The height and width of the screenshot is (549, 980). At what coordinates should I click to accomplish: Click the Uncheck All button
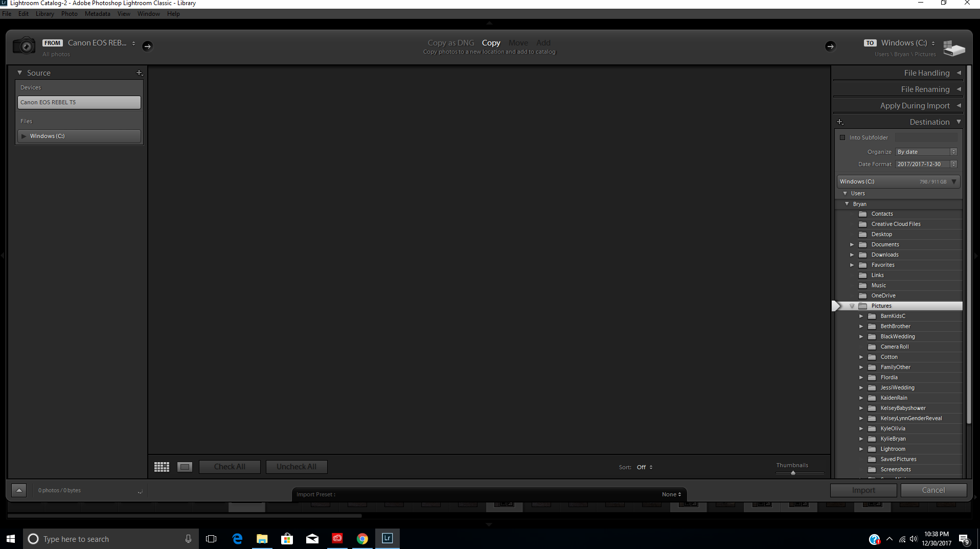click(x=297, y=467)
